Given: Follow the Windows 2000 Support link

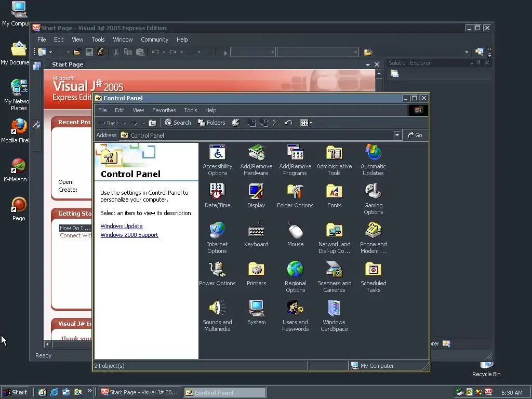Looking at the screenshot, I should (129, 235).
